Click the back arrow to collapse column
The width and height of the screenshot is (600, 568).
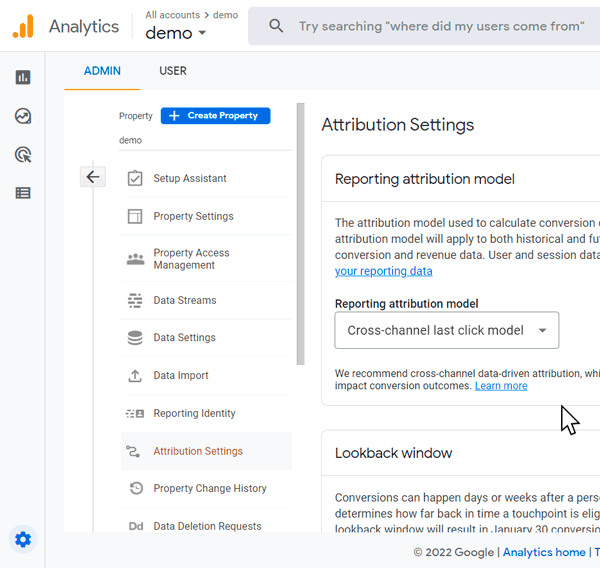click(x=93, y=177)
